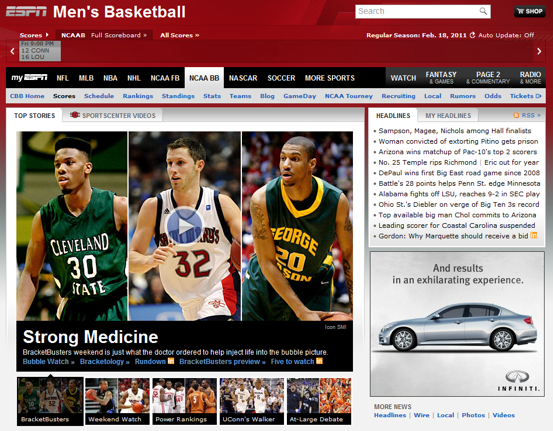Image resolution: width=553 pixels, height=431 pixels.
Task: Open Radio & More menu
Action: point(530,78)
